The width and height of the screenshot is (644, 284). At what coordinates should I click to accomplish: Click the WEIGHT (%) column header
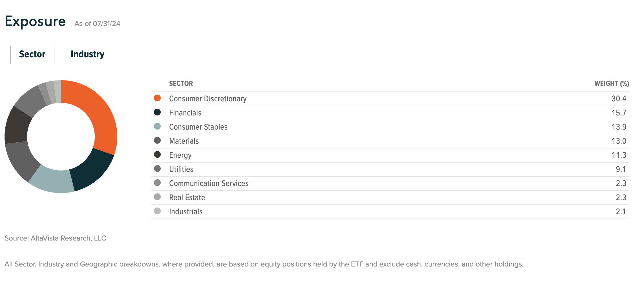[611, 84]
